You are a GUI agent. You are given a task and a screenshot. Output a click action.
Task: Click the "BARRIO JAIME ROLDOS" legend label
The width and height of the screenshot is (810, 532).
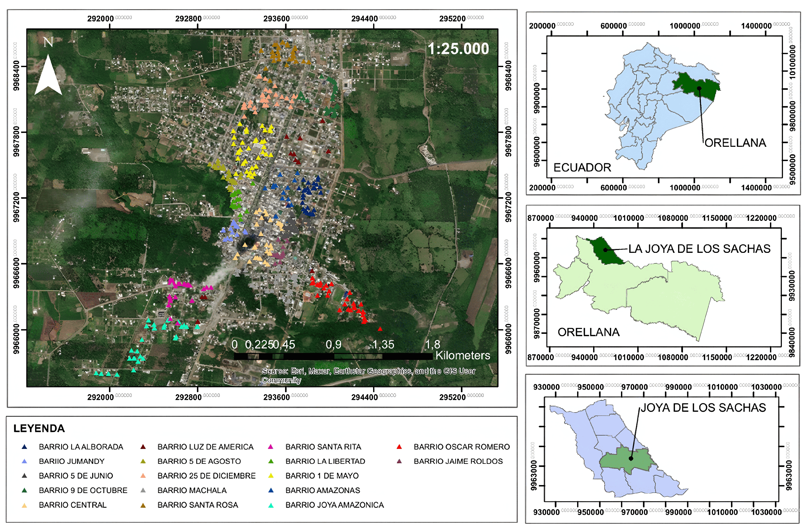(458, 462)
